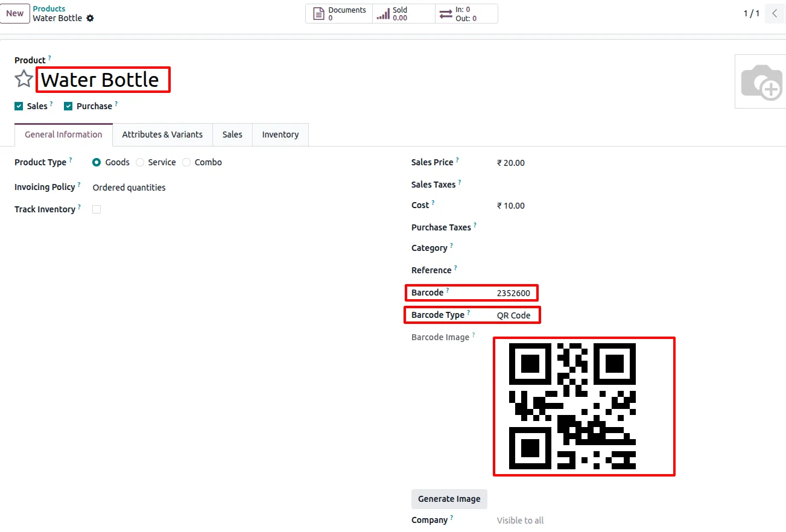Screen dimensions: 786x532
Task: Go to previous record arrow
Action: pos(775,13)
